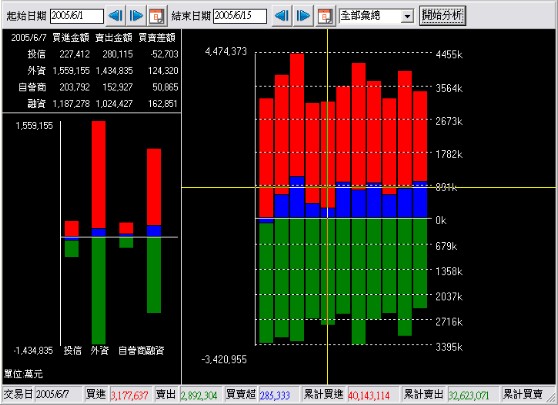Click next-day arrow beside start date
This screenshot has width=558, height=405.
coord(136,16)
